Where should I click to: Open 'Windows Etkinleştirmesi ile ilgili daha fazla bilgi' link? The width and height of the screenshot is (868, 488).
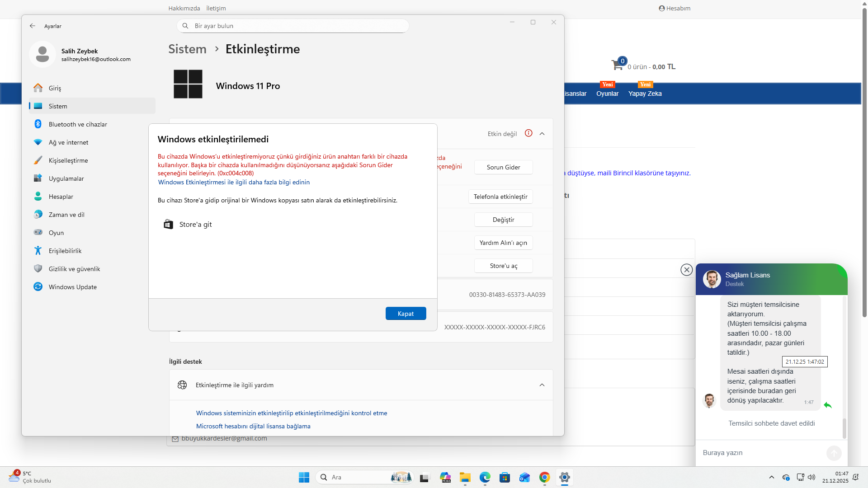234,182
